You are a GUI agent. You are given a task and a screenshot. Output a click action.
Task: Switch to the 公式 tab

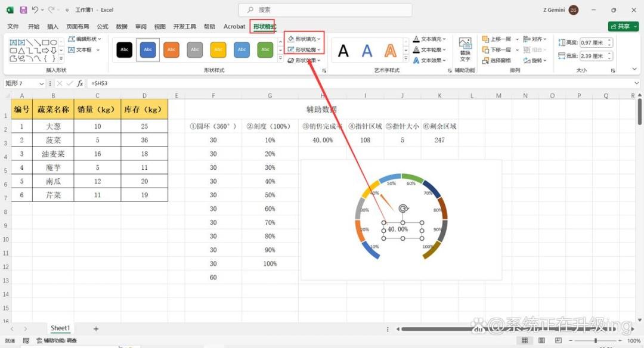103,26
